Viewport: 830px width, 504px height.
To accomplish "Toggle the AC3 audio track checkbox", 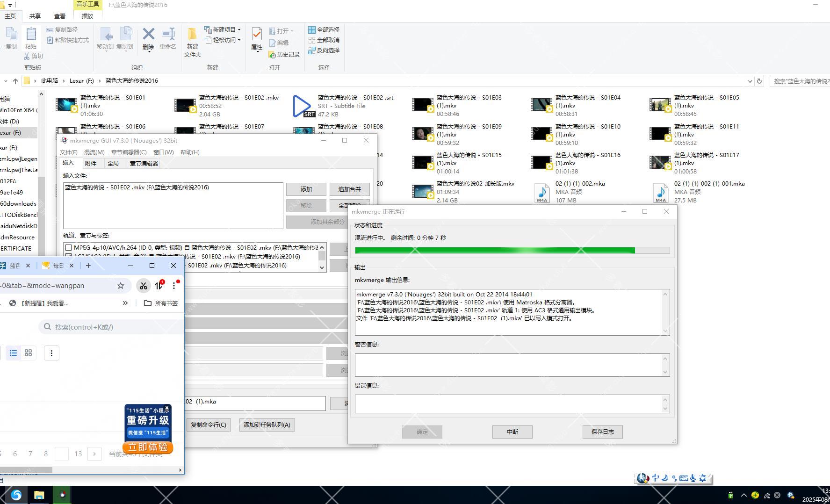I will pos(69,256).
